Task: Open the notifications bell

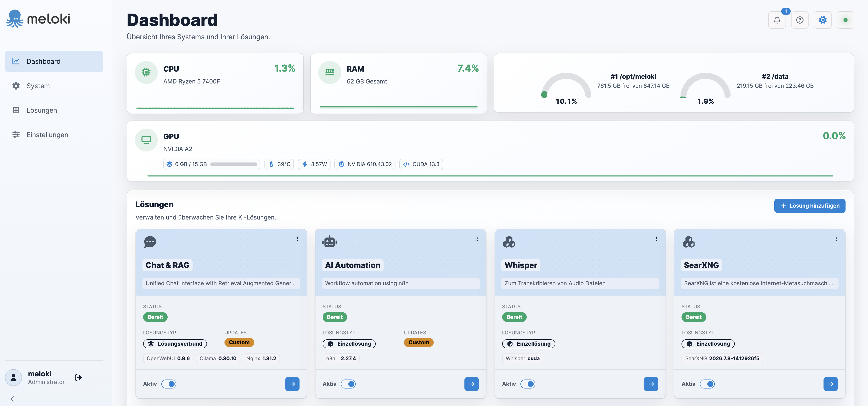Action: pyautogui.click(x=777, y=20)
